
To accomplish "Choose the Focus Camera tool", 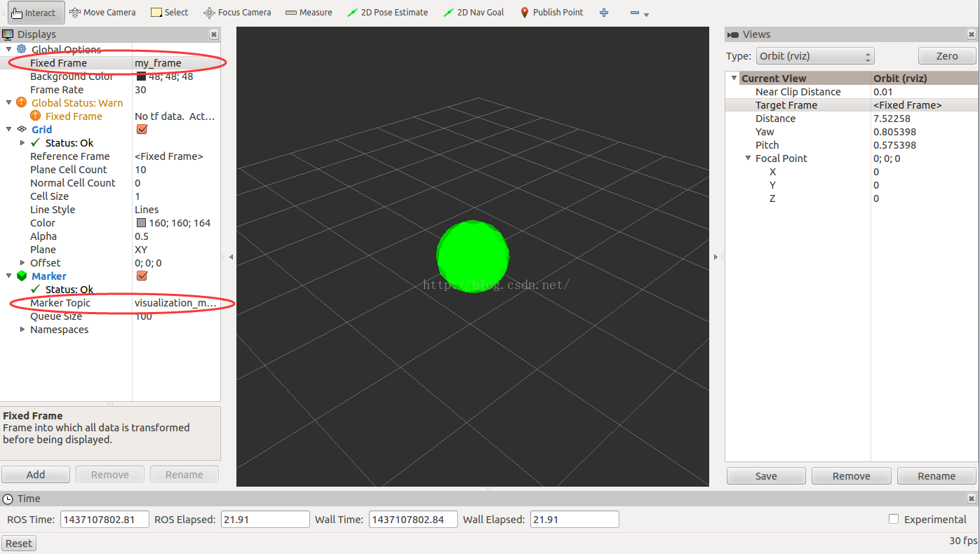I will click(237, 13).
